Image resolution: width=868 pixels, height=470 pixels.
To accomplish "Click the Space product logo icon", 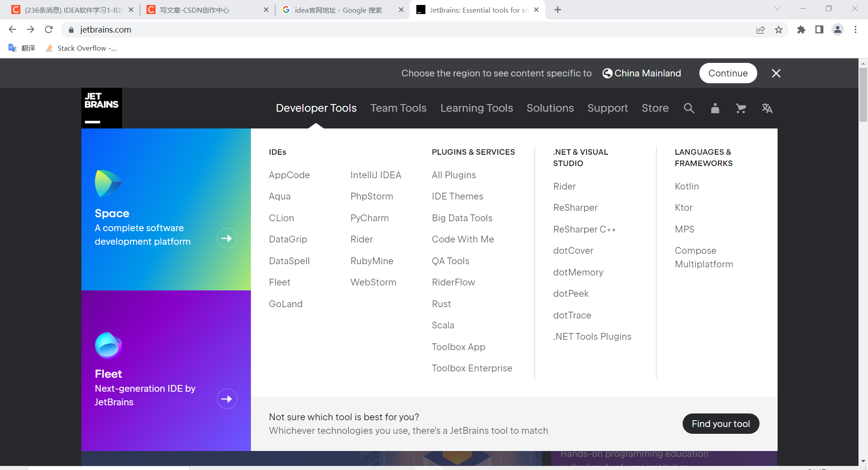I will [108, 184].
